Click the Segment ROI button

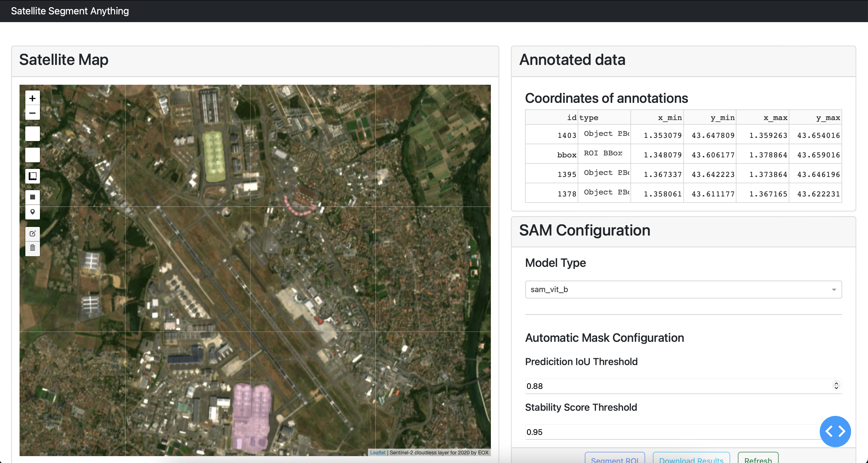pyautogui.click(x=614, y=459)
